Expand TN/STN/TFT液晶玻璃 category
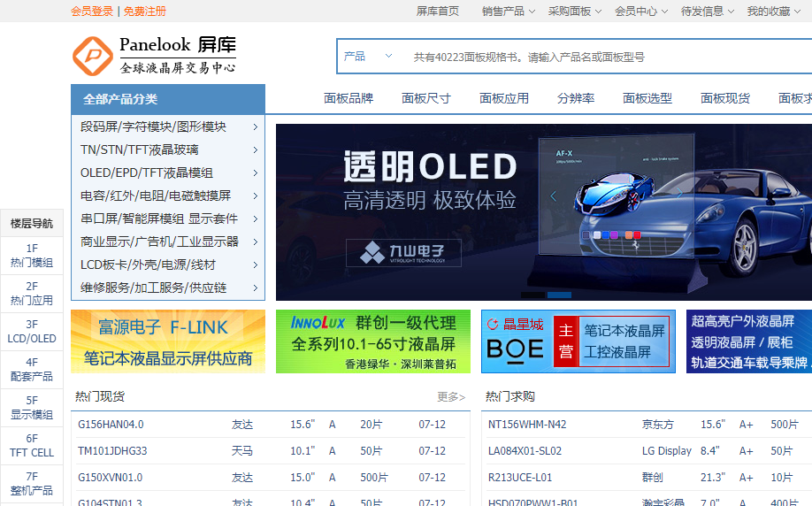812x506 pixels. pos(168,149)
